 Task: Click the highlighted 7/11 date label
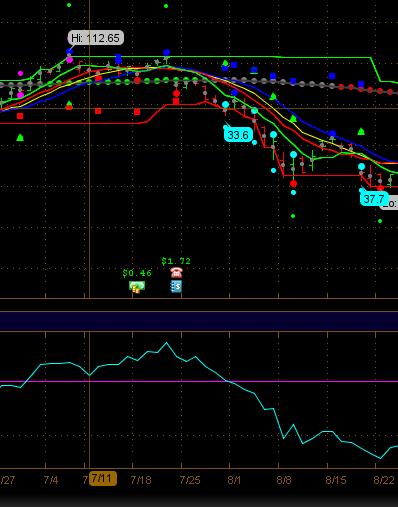coord(103,479)
